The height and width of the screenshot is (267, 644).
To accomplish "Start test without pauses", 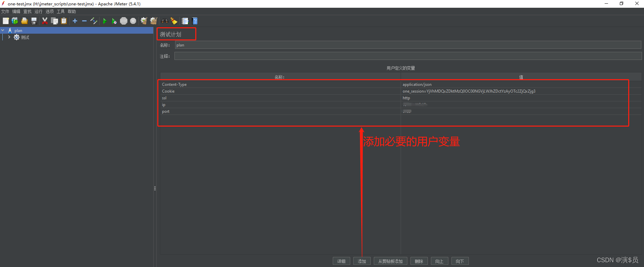I will click(x=114, y=21).
